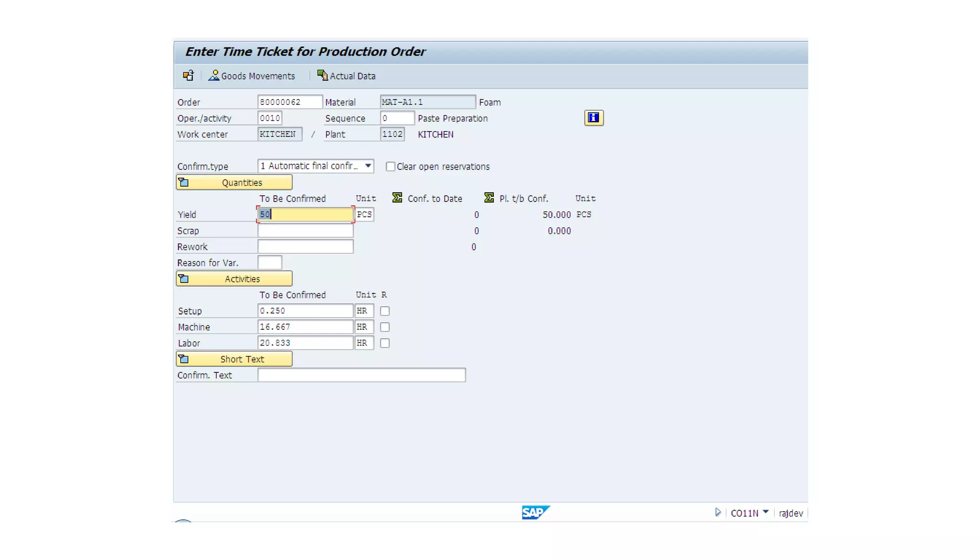Open Goods Movements
Image resolution: width=980 pixels, height=560 pixels.
click(x=252, y=76)
